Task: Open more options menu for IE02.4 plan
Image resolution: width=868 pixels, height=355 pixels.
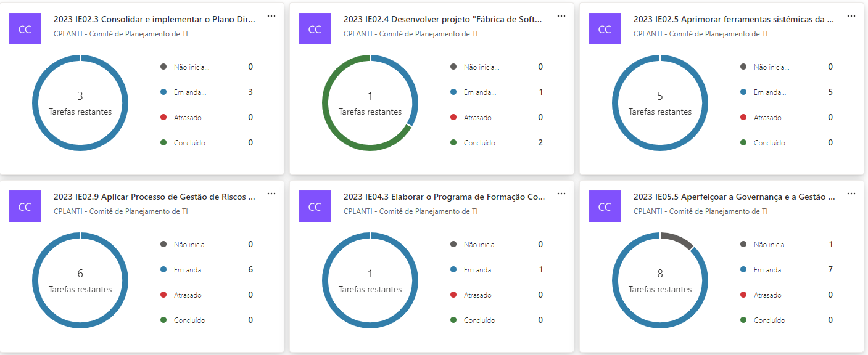Action: pos(561,16)
